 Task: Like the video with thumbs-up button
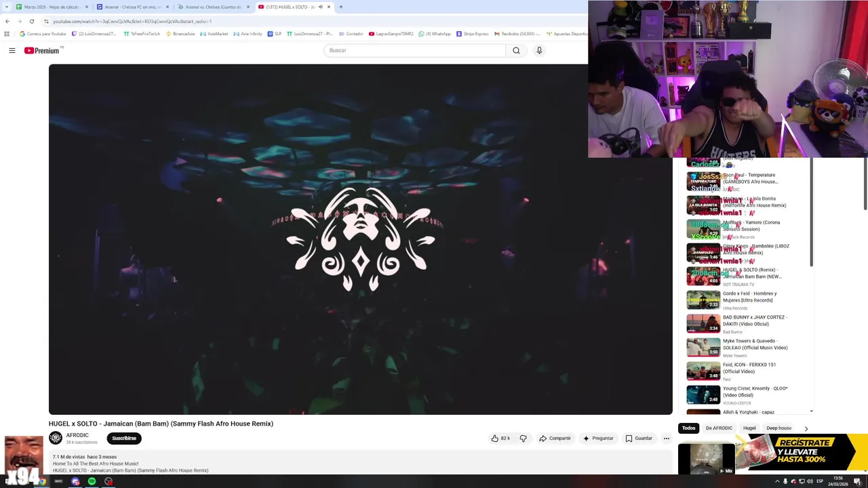point(500,439)
